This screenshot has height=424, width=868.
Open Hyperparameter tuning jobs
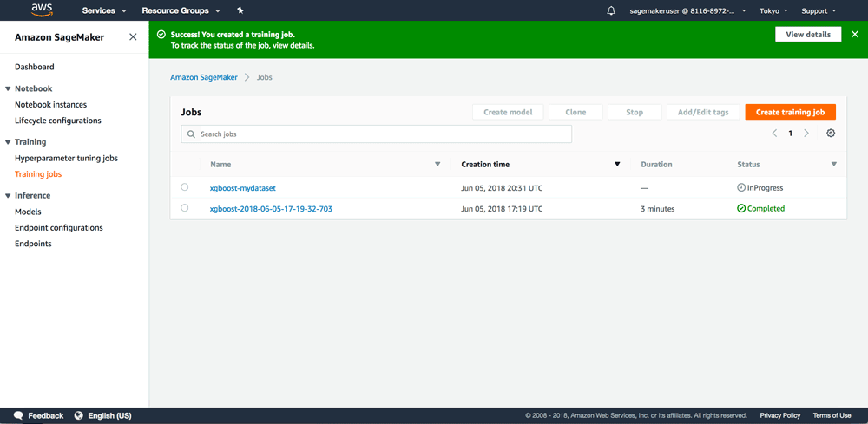(67, 158)
